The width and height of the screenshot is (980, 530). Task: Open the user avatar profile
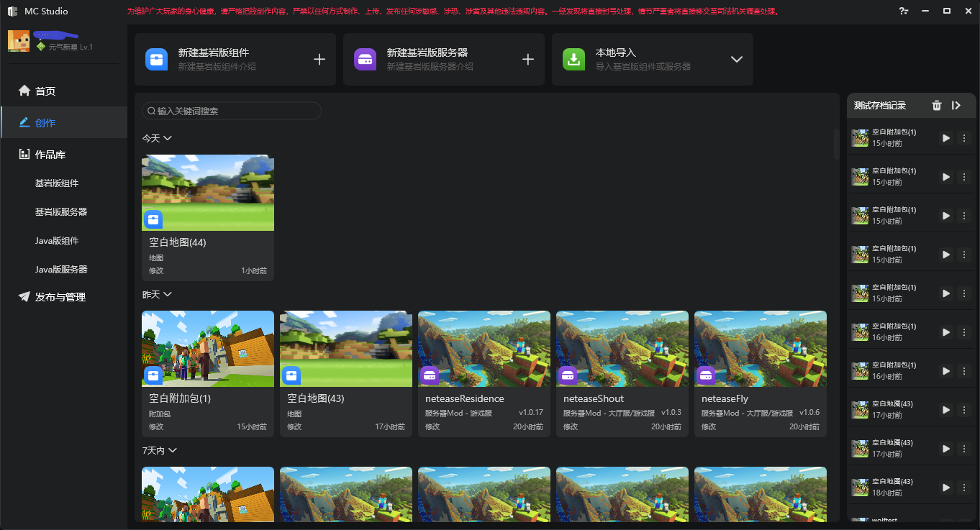pyautogui.click(x=19, y=41)
